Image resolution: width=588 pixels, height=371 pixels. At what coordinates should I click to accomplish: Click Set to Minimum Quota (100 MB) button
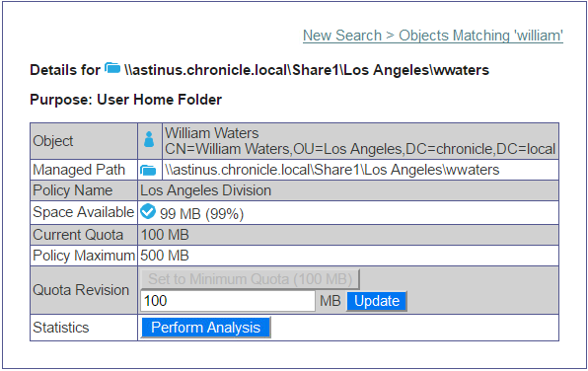(x=251, y=279)
